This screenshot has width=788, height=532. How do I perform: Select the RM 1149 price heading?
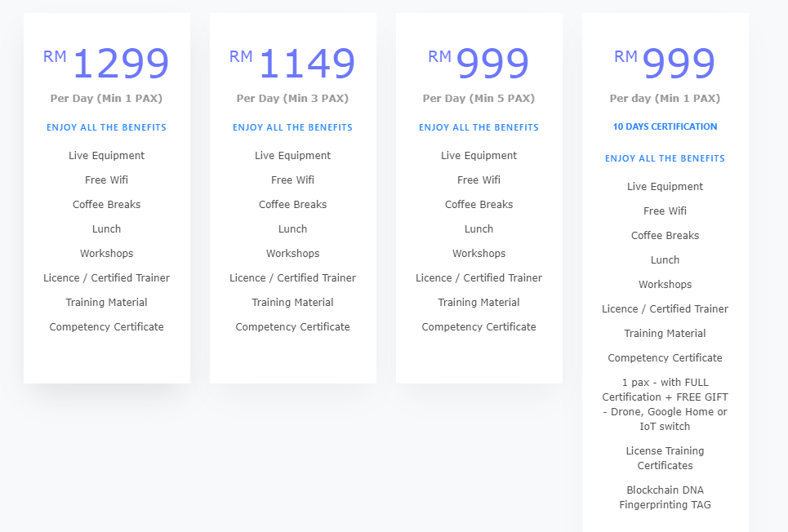point(292,64)
